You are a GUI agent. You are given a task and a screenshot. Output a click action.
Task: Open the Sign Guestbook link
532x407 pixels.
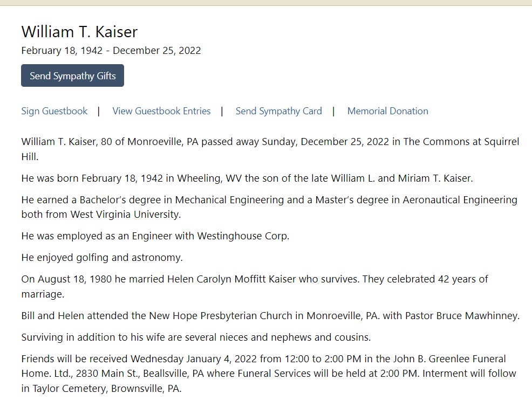(x=54, y=111)
